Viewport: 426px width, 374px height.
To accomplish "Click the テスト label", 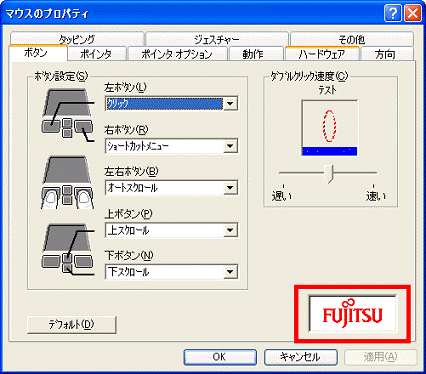I will tap(327, 90).
